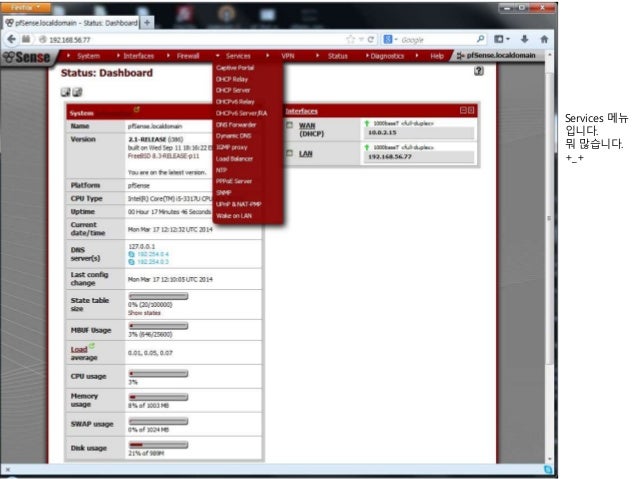This screenshot has width=638, height=479.
Task: Click the Memory usage progress bar
Action: coord(158,397)
